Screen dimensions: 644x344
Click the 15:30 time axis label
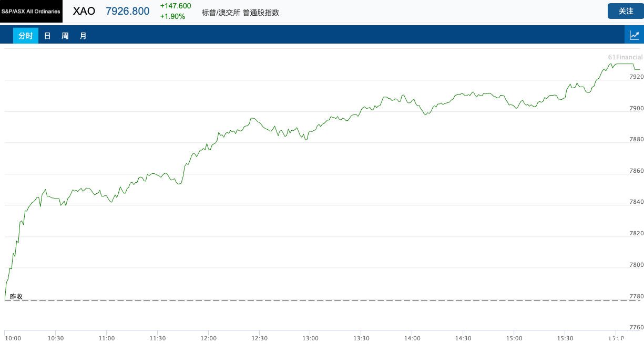pos(565,338)
